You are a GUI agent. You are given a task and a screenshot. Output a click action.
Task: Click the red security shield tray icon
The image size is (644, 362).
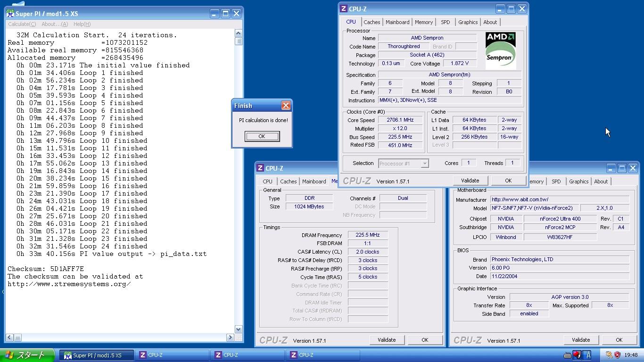click(617, 355)
